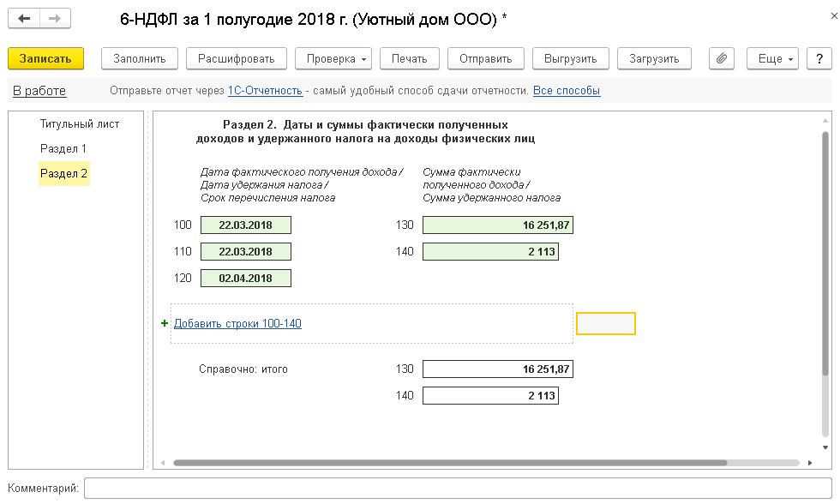Click the vertical scrollbar down arrow
Viewport: 840px width, 504px height.
[x=825, y=447]
